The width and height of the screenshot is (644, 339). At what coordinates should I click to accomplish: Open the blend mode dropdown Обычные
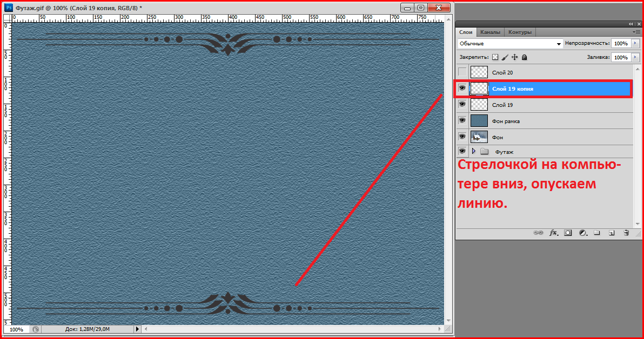(x=510, y=44)
